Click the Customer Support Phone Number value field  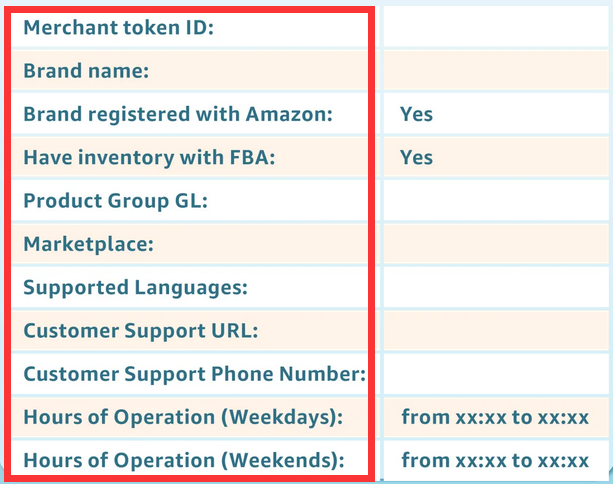(495, 375)
